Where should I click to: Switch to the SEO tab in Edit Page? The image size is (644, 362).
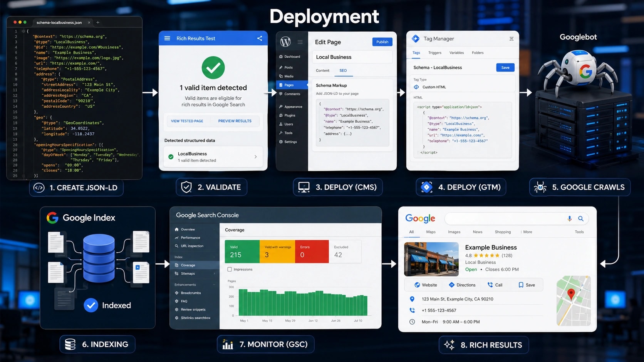[343, 70]
